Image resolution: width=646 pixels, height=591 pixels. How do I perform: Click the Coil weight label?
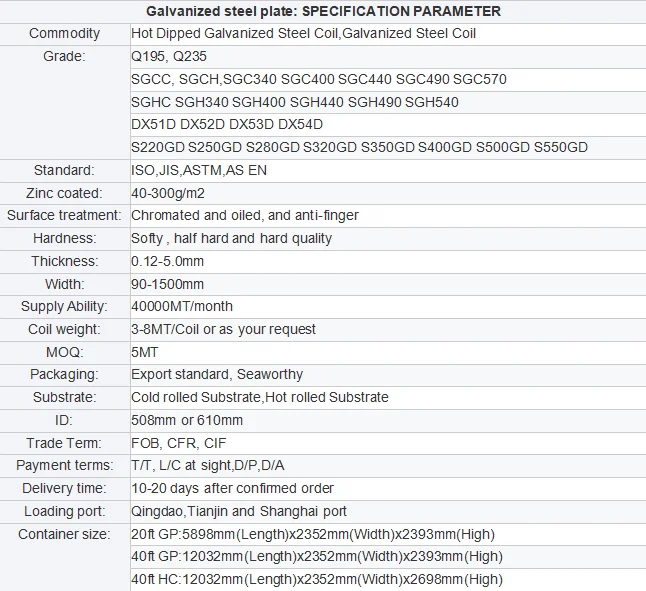point(64,329)
